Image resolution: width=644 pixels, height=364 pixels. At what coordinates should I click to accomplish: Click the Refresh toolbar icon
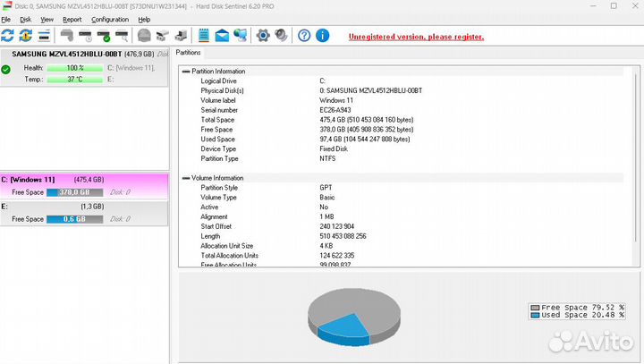8,36
